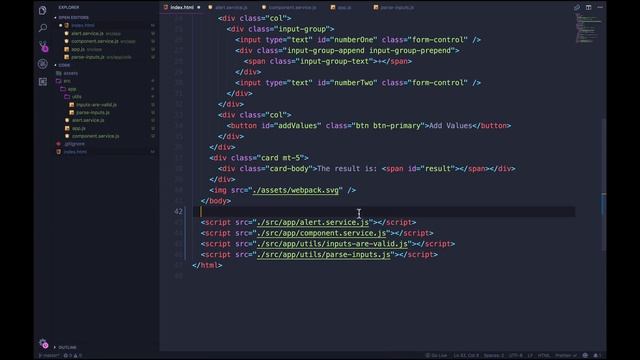This screenshot has width=640, height=360.
Task: Switch to the alert.service.js tab
Action: coord(228,7)
